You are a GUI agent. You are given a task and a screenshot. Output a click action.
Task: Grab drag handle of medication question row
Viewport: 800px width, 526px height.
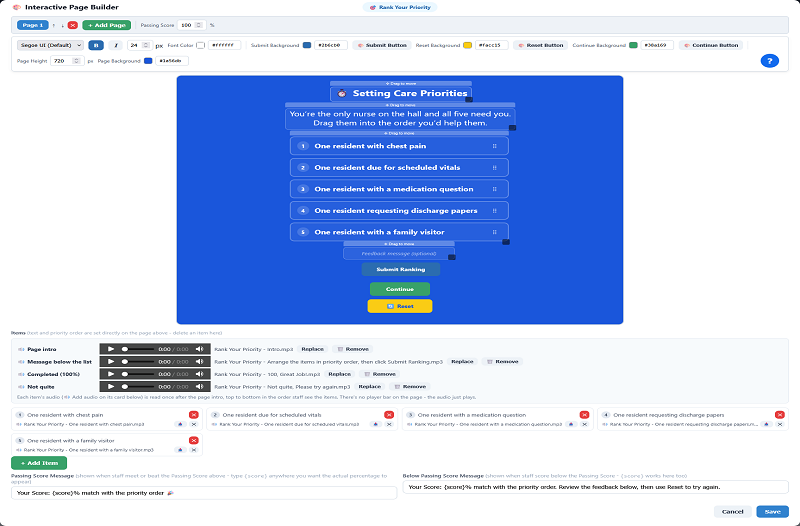point(494,189)
